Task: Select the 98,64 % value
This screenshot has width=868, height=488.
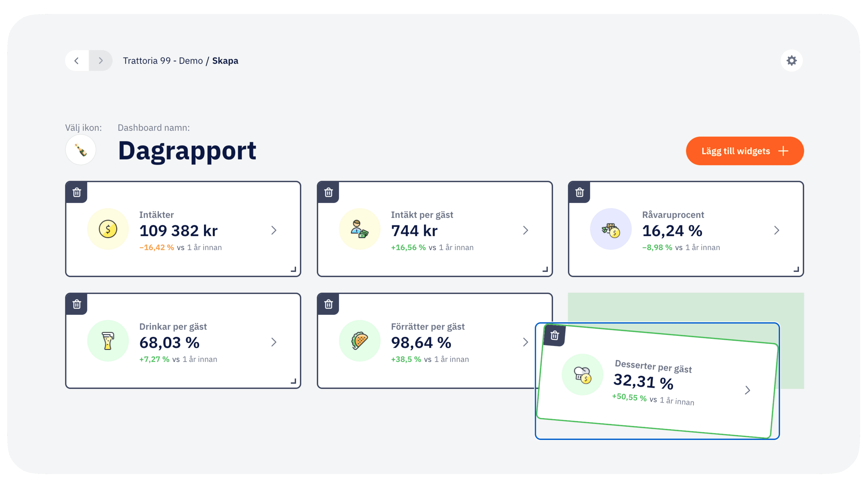Action: click(421, 343)
